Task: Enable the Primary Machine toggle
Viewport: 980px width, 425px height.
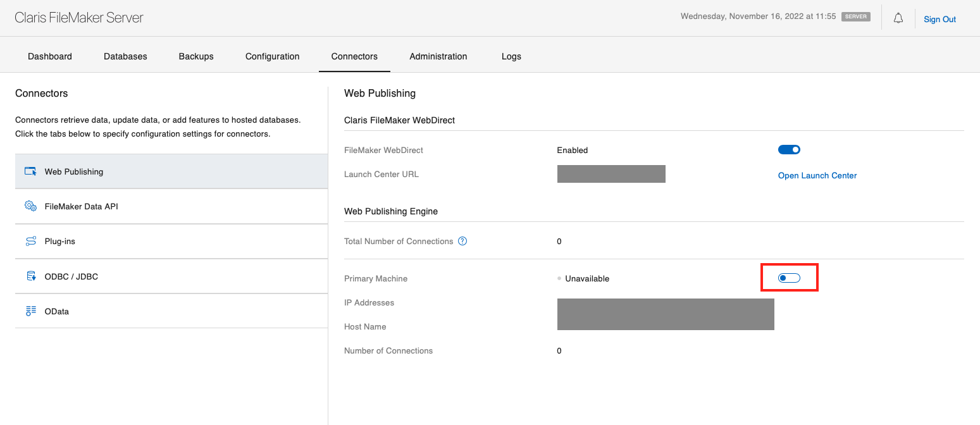Action: 789,278
